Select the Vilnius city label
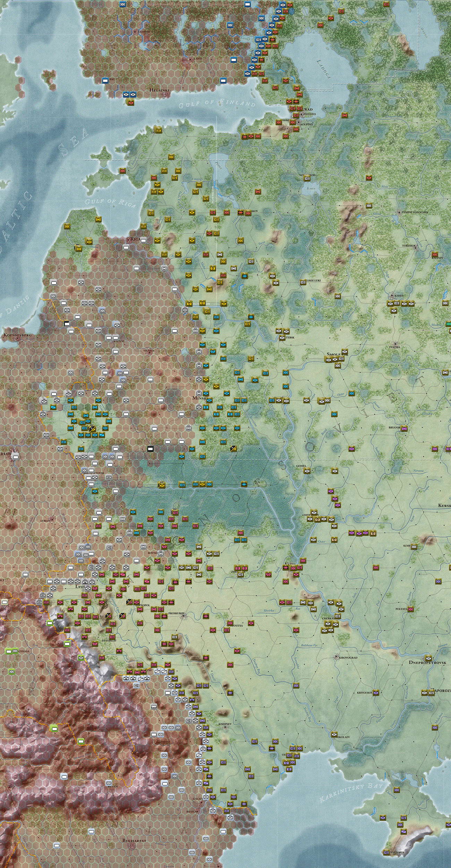 (x=148, y=351)
